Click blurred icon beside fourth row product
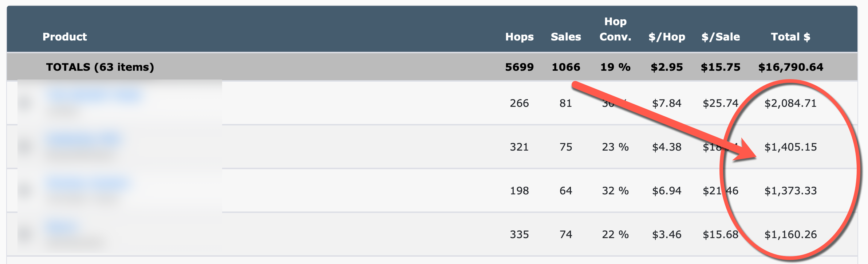The image size is (868, 264). coord(25,234)
